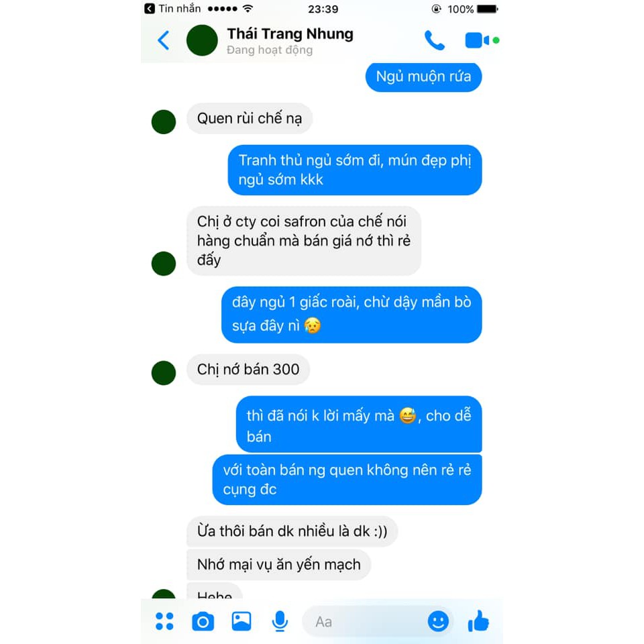The image size is (644, 644).
Task: Tap the 'Tranh thủ ngủ sớm đi' bubble
Action: [x=355, y=170]
